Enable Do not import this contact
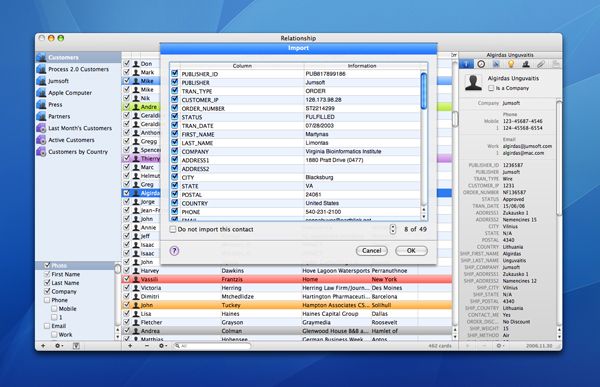The height and width of the screenshot is (387, 600). [173, 229]
